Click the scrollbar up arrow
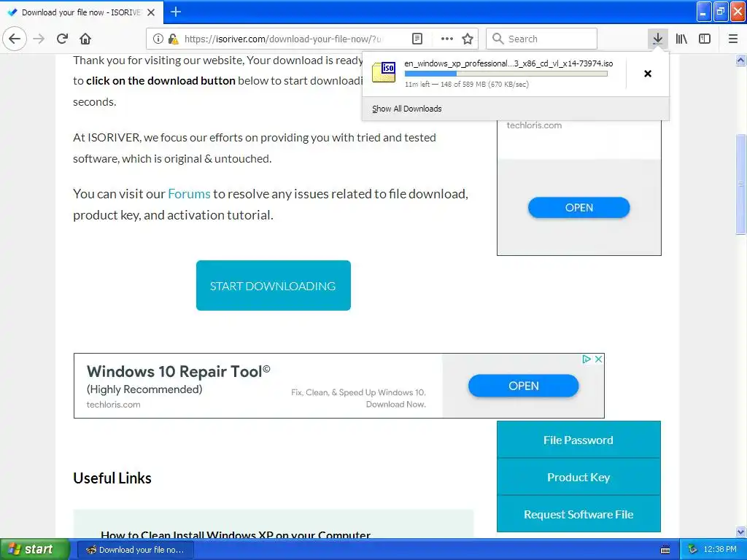 click(x=740, y=60)
